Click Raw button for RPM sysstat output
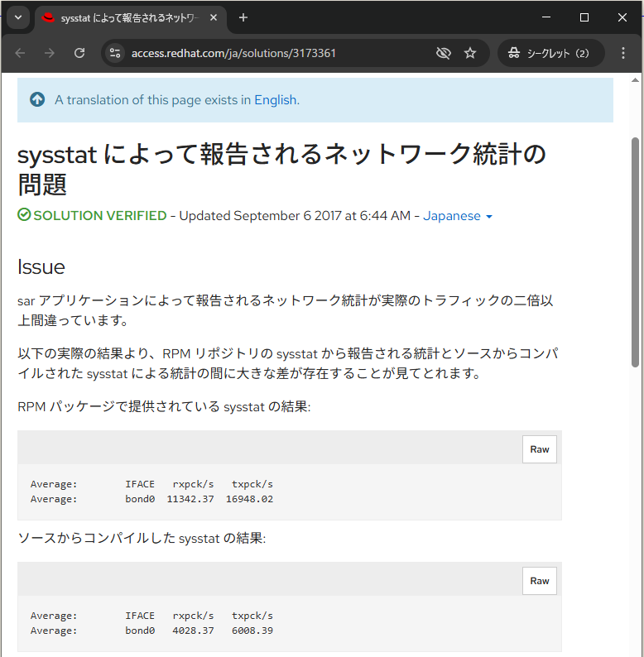 point(539,449)
